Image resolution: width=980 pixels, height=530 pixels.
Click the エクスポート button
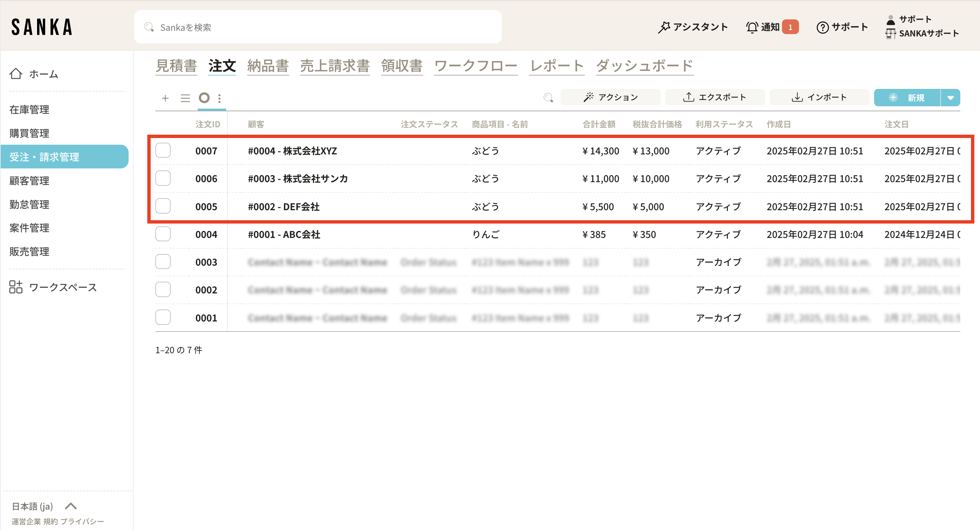pos(714,98)
